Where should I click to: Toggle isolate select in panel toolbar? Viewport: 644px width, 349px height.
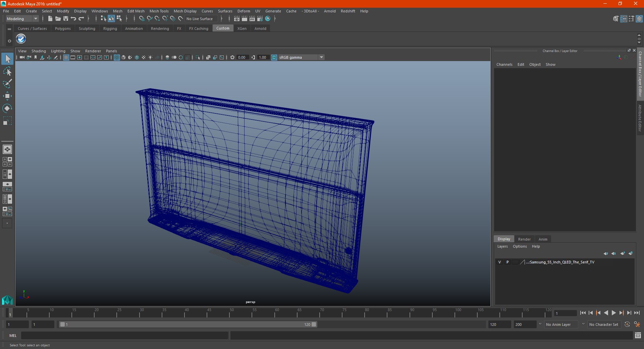click(198, 57)
